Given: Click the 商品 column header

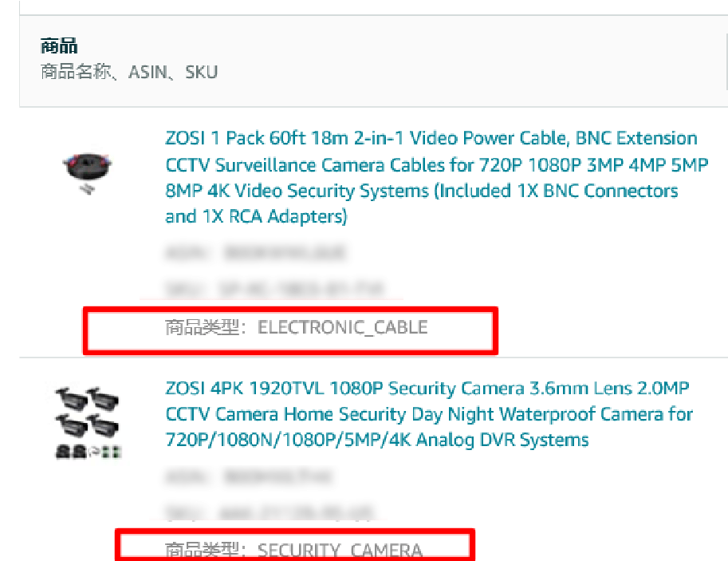Looking at the screenshot, I should (59, 46).
